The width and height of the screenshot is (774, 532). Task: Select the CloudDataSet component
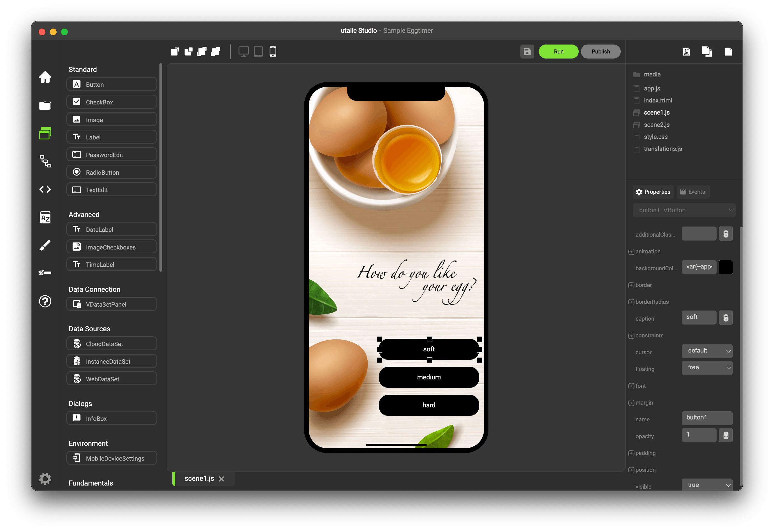(112, 344)
